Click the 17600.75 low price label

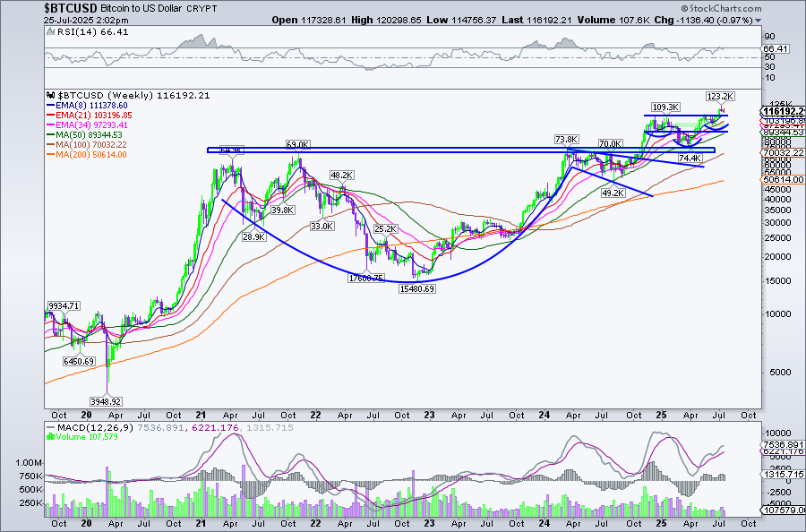coord(366,278)
